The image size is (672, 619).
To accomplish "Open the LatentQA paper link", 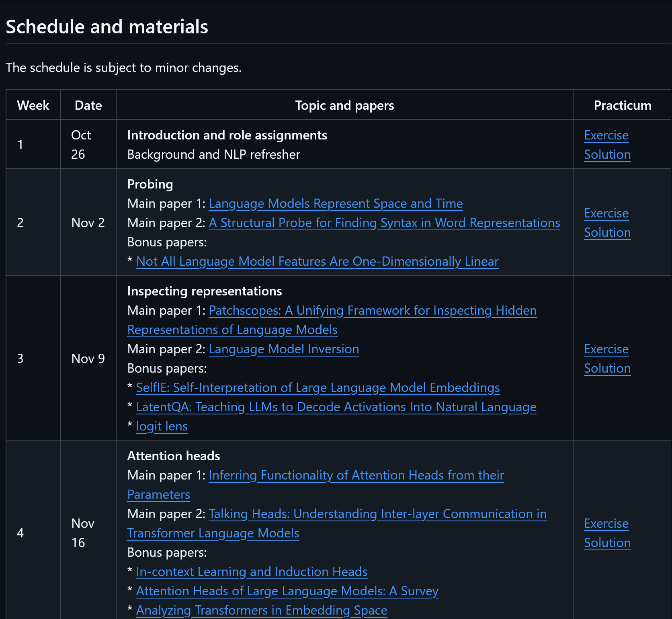I will click(x=336, y=407).
